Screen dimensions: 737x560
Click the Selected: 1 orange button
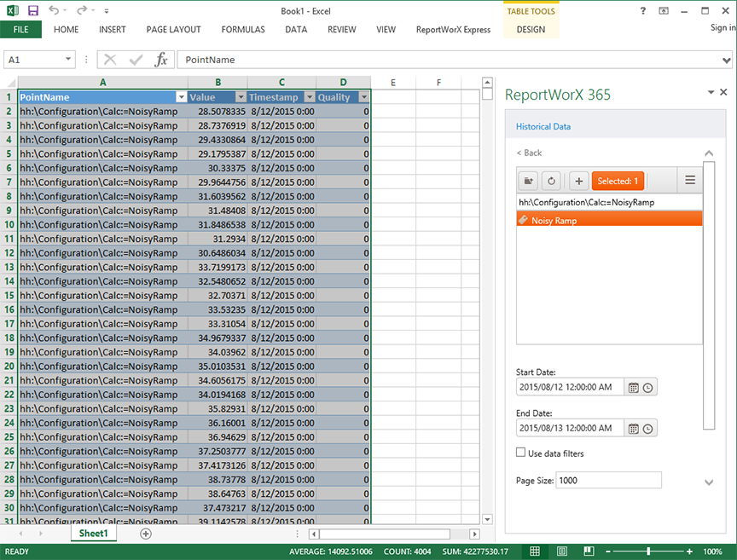tap(618, 181)
